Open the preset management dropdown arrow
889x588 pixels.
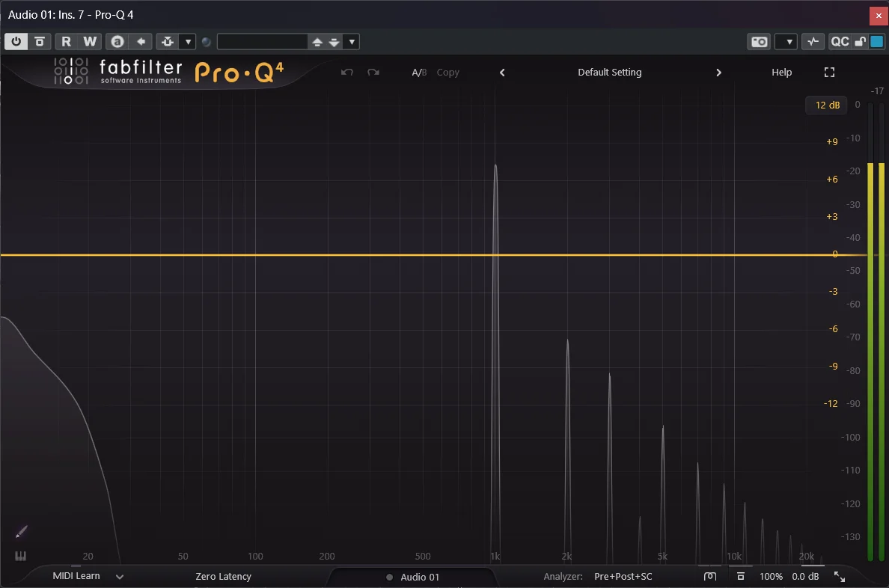352,41
